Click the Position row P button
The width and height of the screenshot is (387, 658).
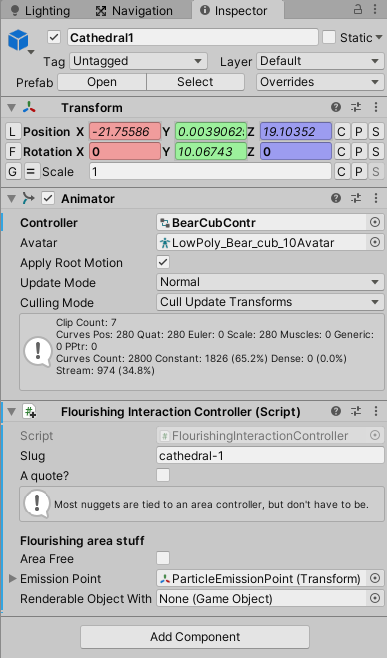tap(359, 132)
